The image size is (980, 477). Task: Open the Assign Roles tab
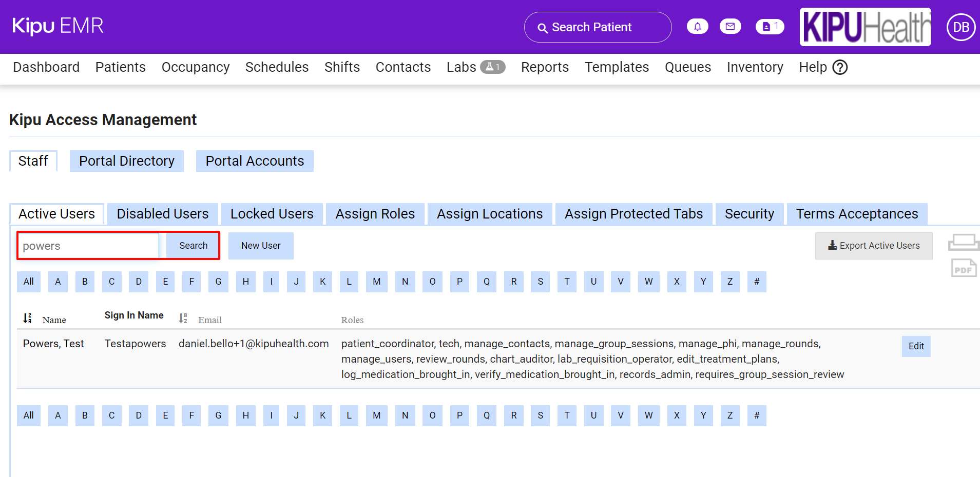tap(375, 214)
